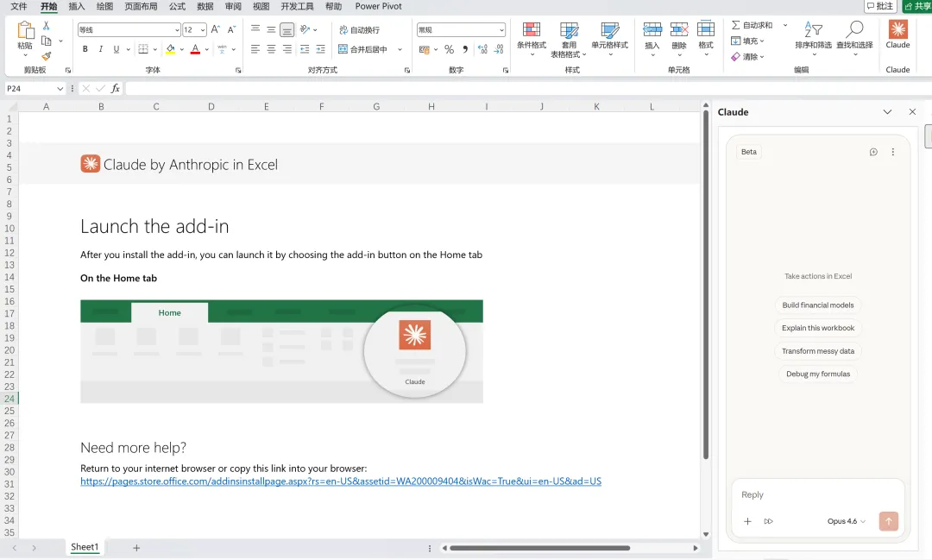
Task: Open Format as Table (套用表格格式)
Action: pos(569,39)
